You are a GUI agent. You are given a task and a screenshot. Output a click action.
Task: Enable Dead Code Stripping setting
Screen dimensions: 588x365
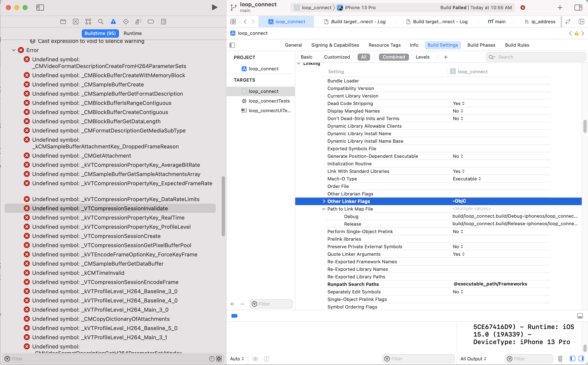pyautogui.click(x=458, y=103)
